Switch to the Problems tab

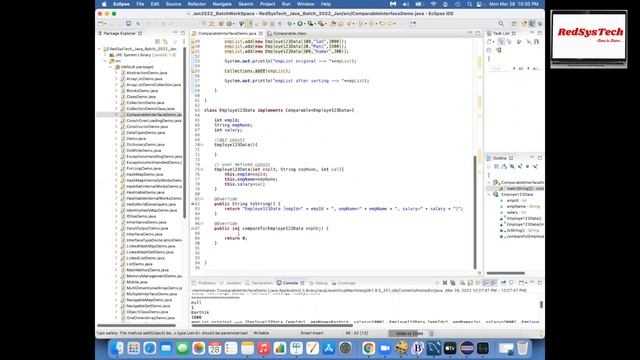204,283
